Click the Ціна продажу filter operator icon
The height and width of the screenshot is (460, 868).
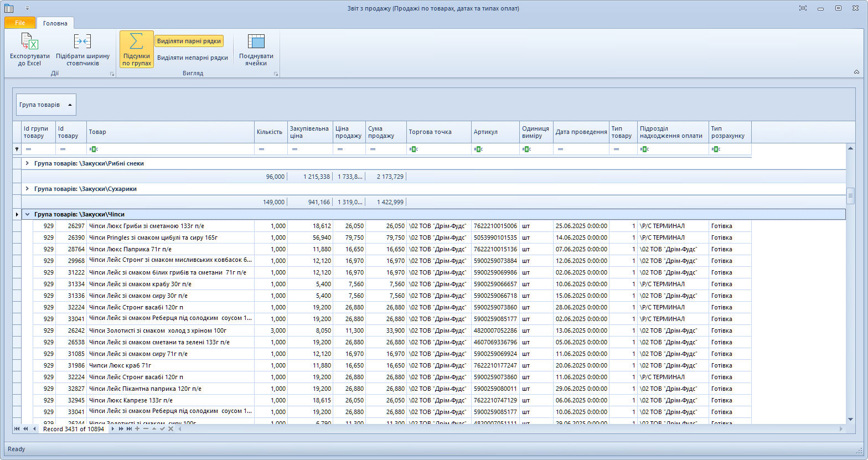coord(340,149)
